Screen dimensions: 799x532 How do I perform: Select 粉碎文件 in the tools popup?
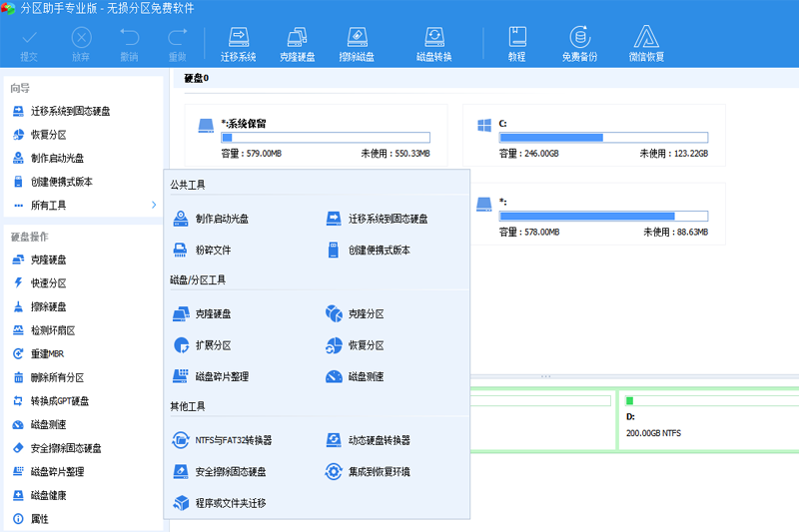coord(212,250)
